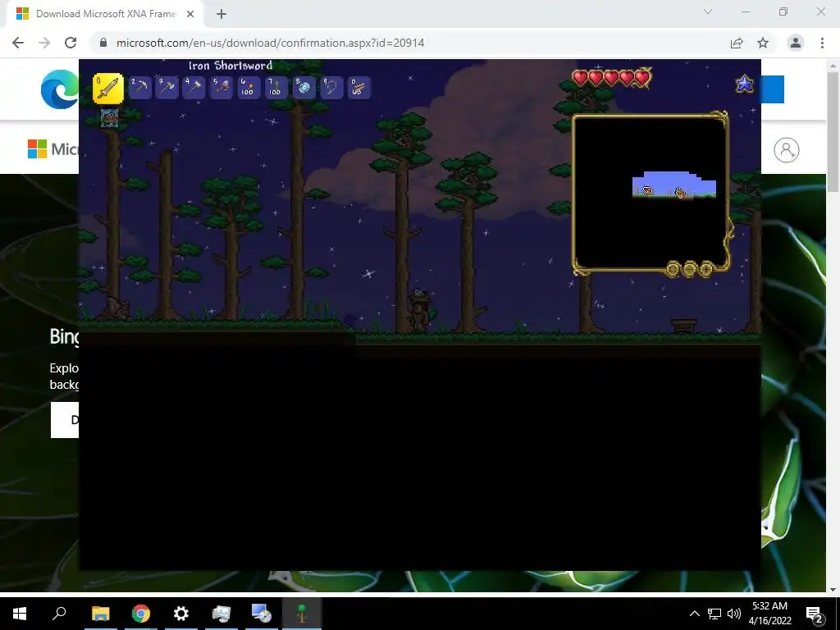Screen dimensions: 840x630
Task: Switch to the Terraria tree icon in taskbar
Action: (302, 614)
